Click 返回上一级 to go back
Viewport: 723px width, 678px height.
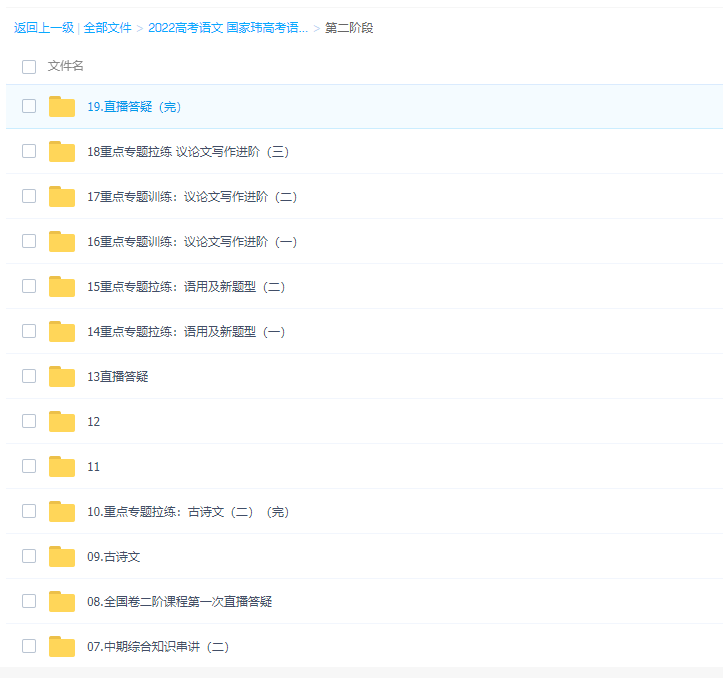point(43,28)
